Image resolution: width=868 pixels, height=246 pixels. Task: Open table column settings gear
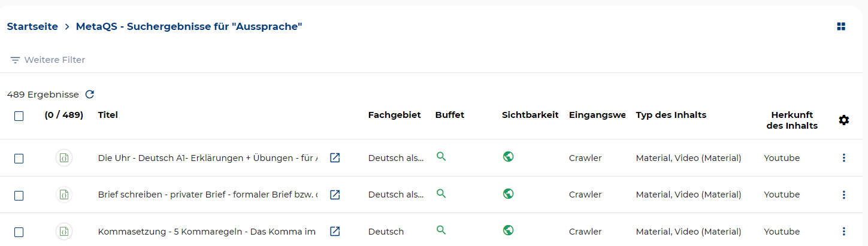pos(843,120)
